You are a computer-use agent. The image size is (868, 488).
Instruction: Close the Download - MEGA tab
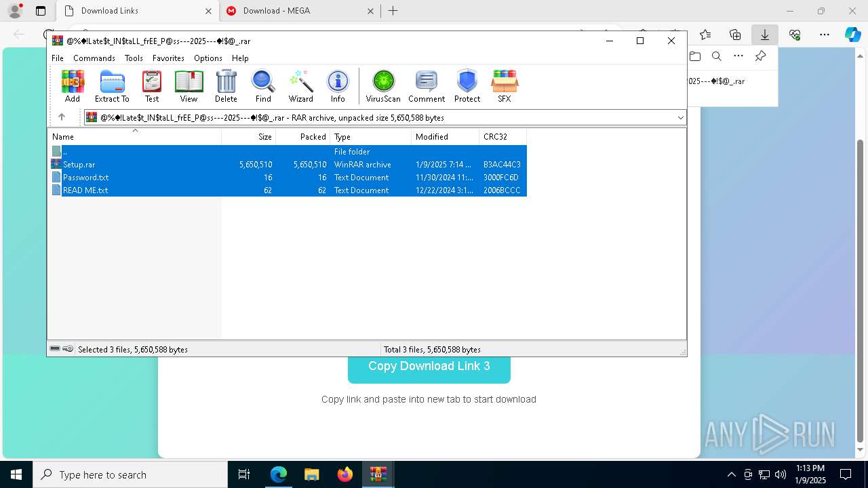point(370,11)
